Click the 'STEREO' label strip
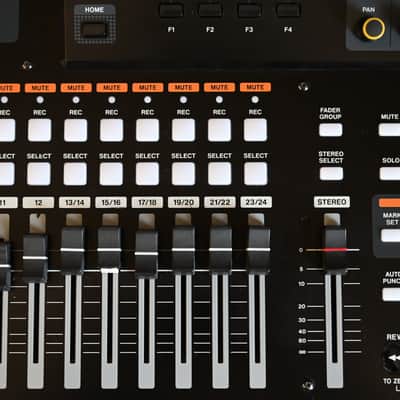 point(332,202)
